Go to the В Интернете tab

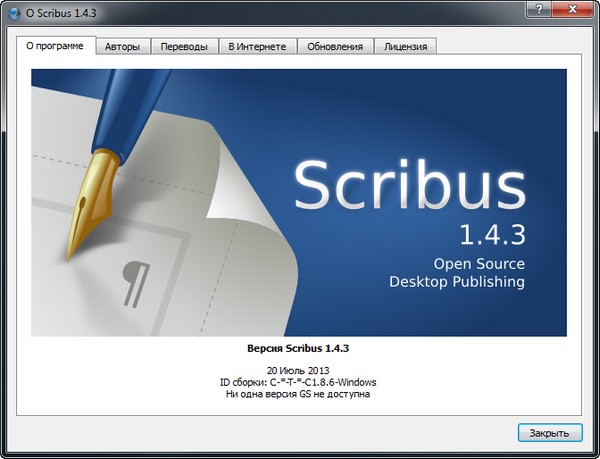point(257,46)
